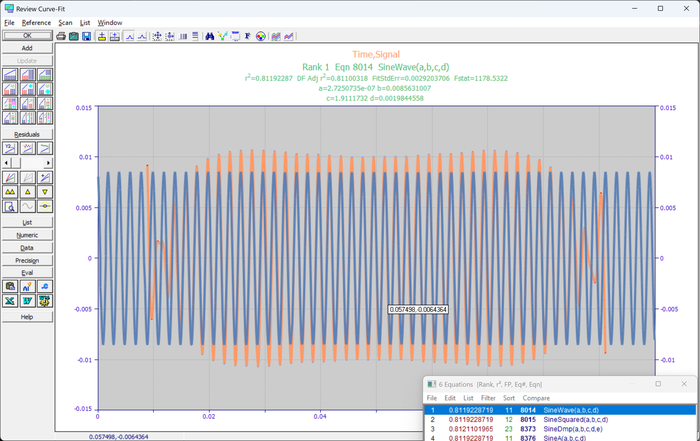Click the Excel X export icon
The height and width of the screenshot is (441, 700).
coord(10,301)
